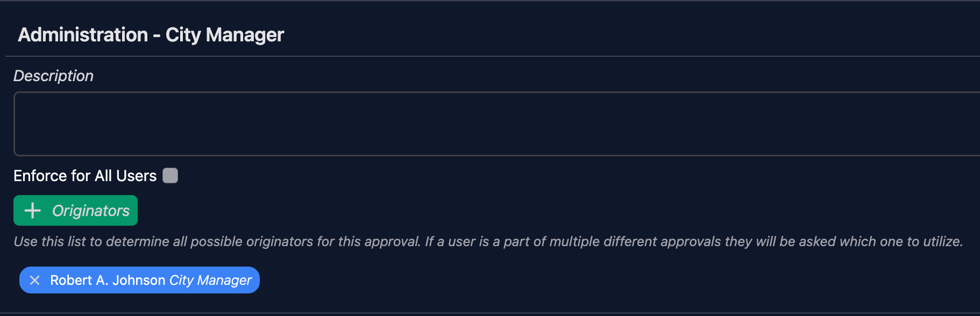Click the Description field label
980x316 pixels.
tap(53, 76)
